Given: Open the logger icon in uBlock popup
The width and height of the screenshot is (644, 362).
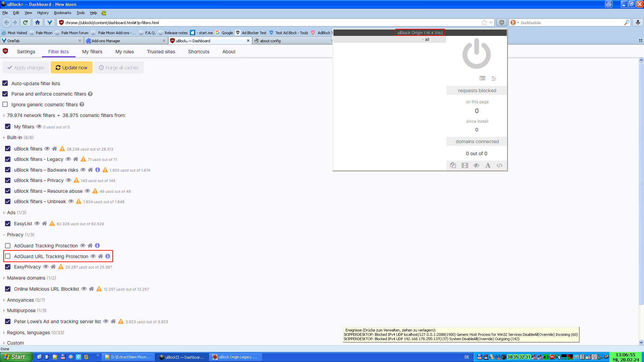Looking at the screenshot, I should coord(482,78).
